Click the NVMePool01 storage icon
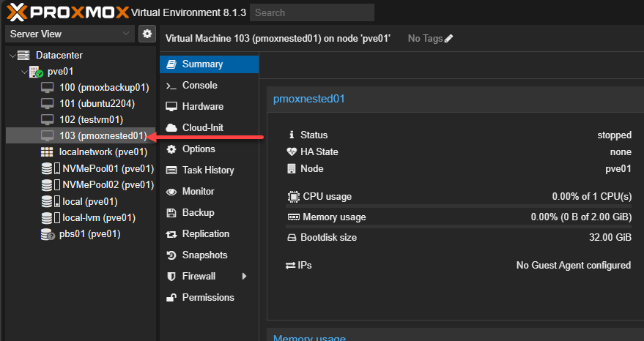This screenshot has width=644, height=341. coord(47,169)
